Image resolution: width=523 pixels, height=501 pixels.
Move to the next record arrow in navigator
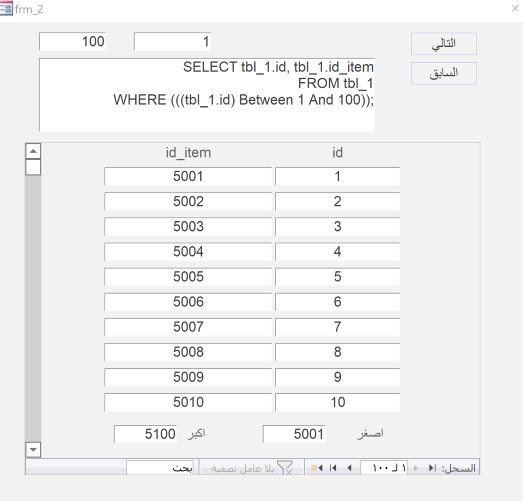click(x=349, y=468)
